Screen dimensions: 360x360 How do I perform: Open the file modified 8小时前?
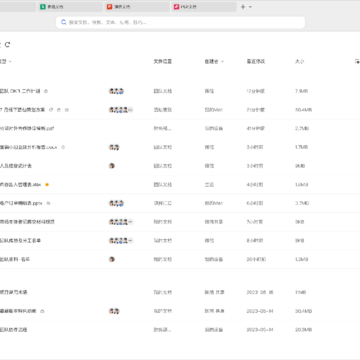[21, 240]
